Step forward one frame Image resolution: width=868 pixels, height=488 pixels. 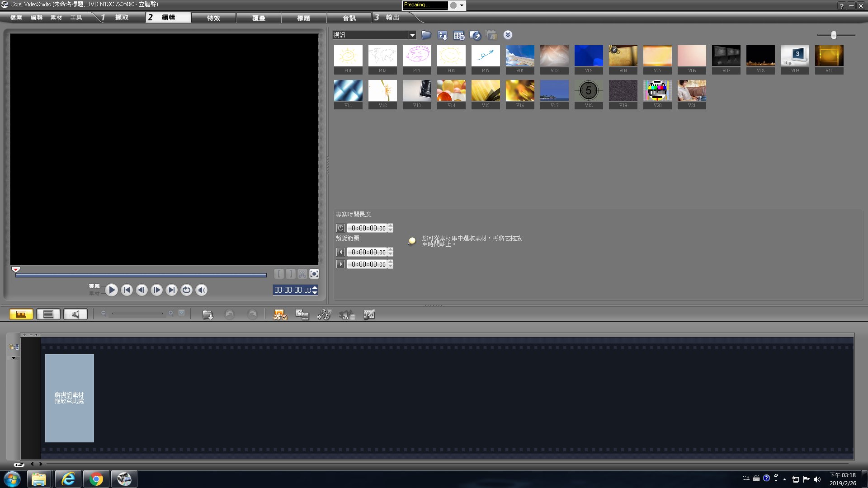click(x=156, y=290)
